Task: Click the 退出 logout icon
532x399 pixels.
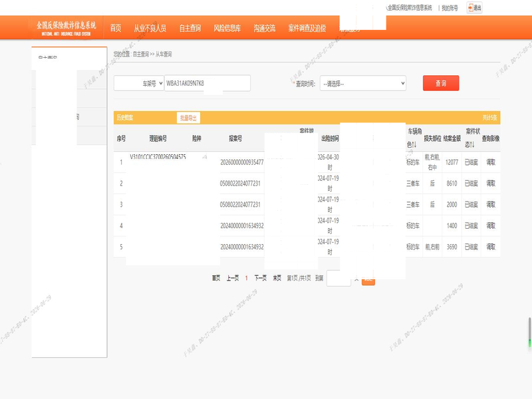Action: coord(474,8)
